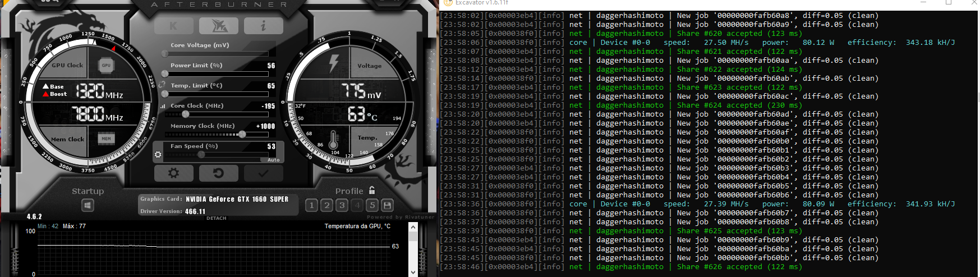The height and width of the screenshot is (277, 980).
Task: Edit the Power Limit value 56
Action: click(x=271, y=66)
